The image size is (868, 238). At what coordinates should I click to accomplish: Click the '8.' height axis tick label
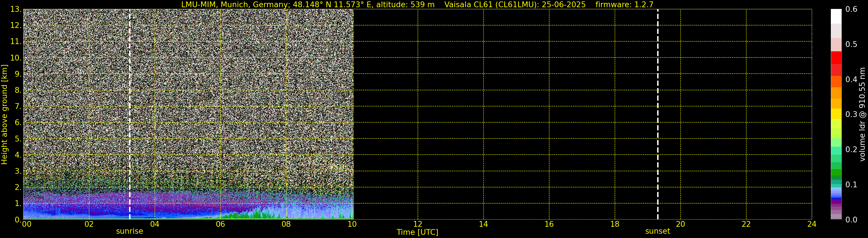coord(18,90)
